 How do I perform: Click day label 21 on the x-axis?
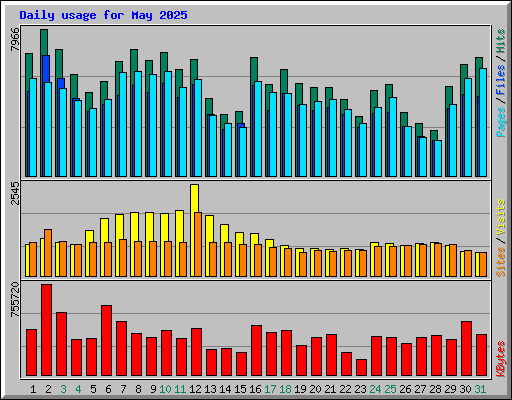[330, 389]
